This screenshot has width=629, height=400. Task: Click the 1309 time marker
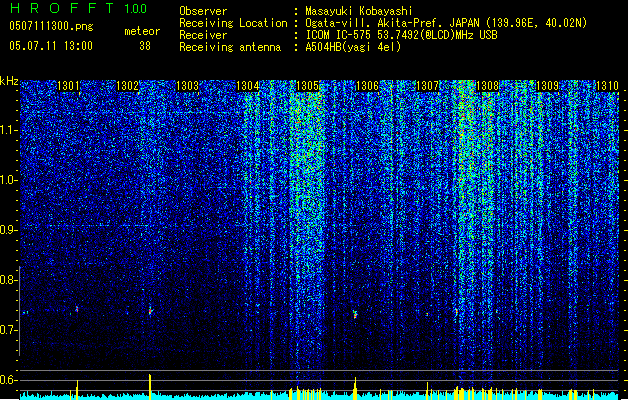pos(548,86)
